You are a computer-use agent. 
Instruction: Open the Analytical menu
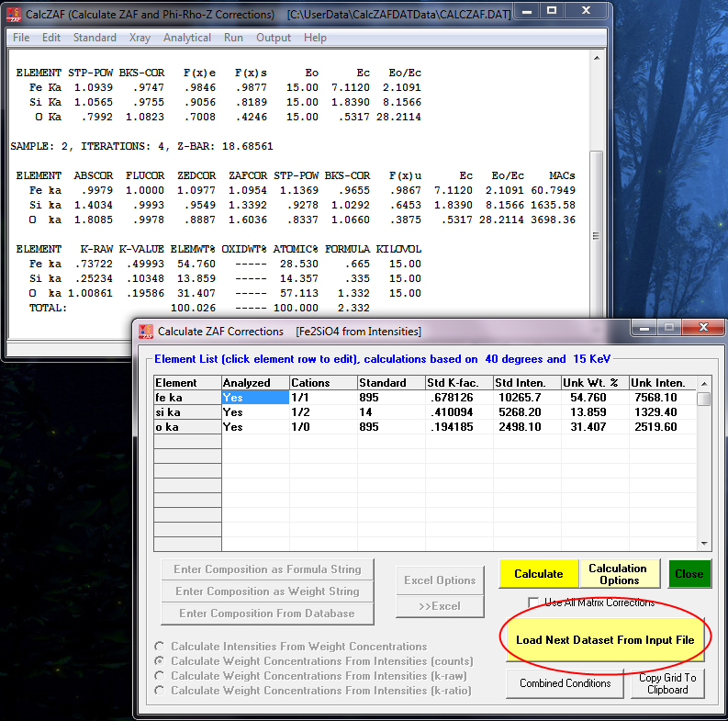pos(187,38)
